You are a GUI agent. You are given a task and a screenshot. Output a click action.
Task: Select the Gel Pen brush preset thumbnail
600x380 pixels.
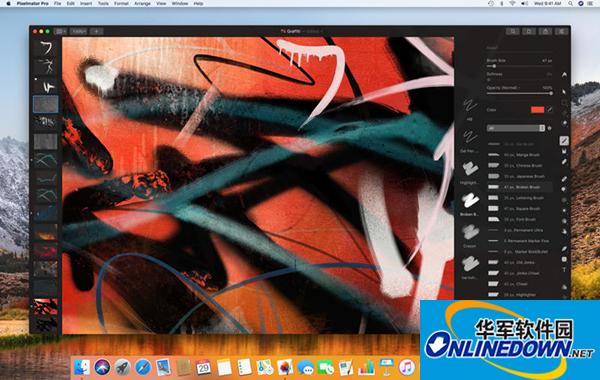click(x=470, y=137)
